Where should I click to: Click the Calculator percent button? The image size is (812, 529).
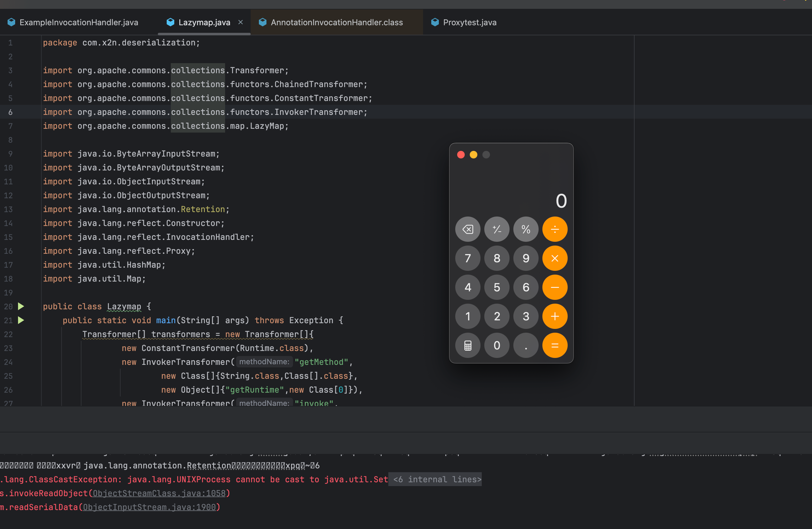pyautogui.click(x=526, y=229)
